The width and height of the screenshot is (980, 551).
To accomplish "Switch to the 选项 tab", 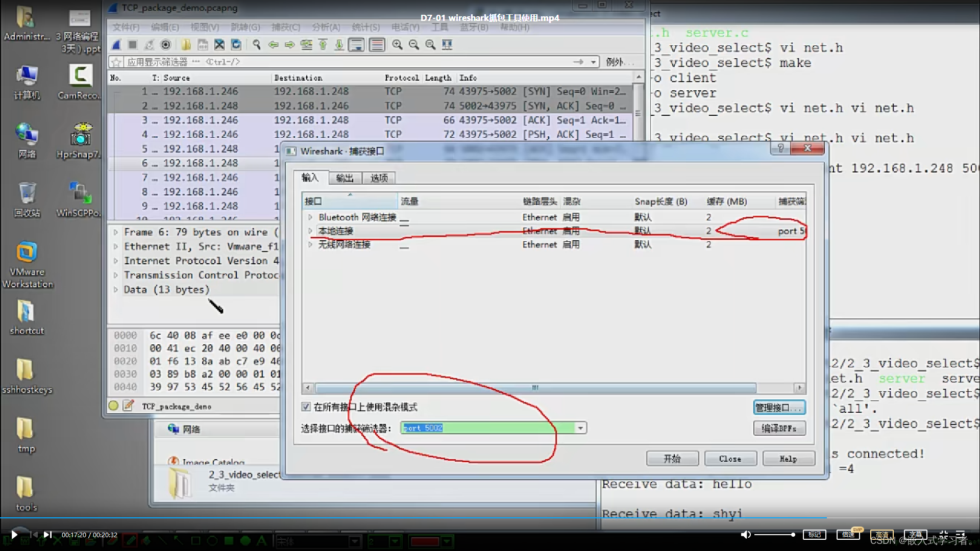I will point(379,178).
